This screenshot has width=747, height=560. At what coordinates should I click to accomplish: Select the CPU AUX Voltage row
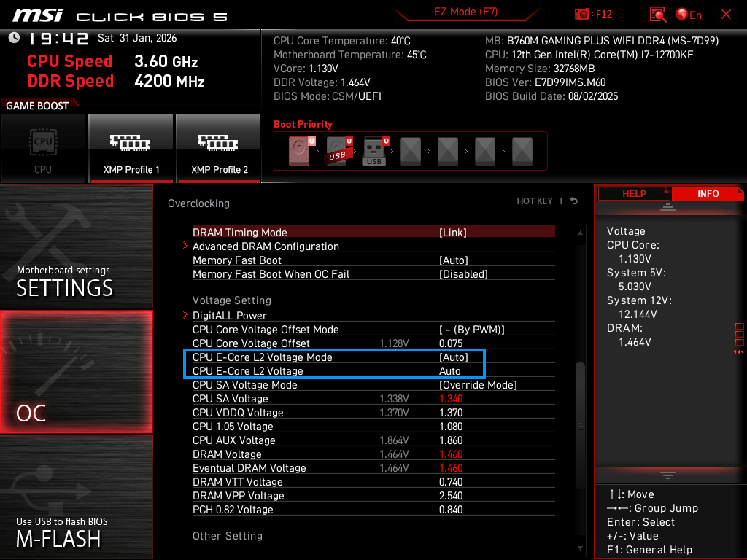click(373, 440)
